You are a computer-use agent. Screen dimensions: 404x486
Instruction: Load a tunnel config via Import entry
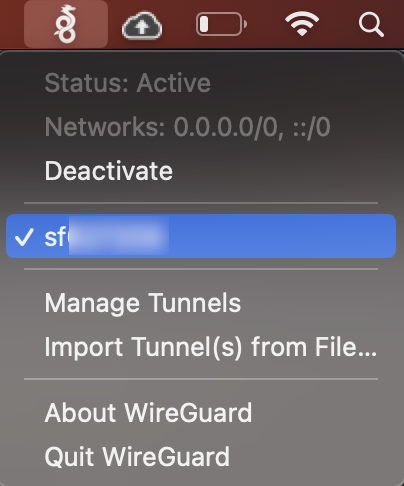coord(211,347)
